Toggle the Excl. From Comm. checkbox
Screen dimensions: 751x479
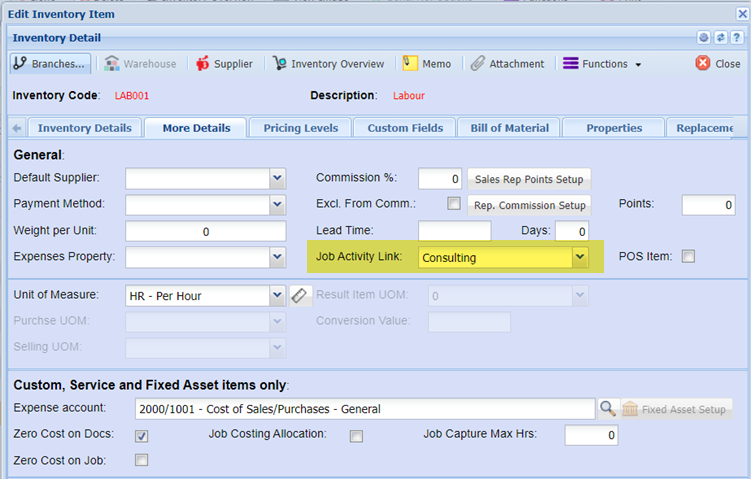(x=454, y=204)
